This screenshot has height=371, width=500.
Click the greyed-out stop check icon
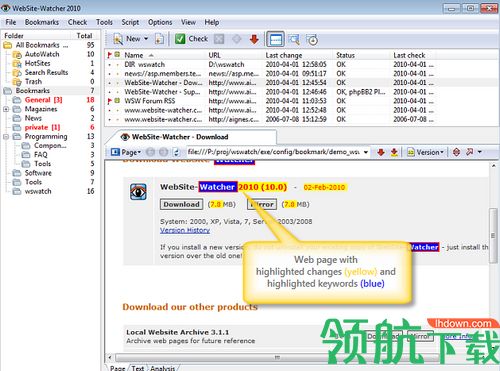(219, 39)
